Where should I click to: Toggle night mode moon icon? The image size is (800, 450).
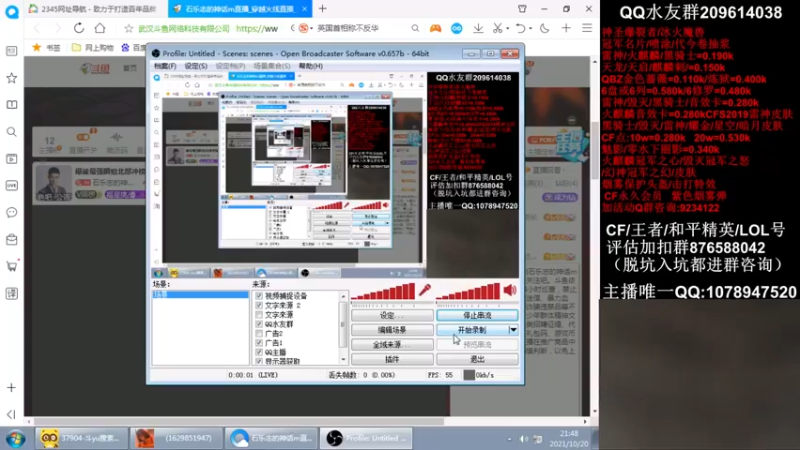(x=544, y=29)
